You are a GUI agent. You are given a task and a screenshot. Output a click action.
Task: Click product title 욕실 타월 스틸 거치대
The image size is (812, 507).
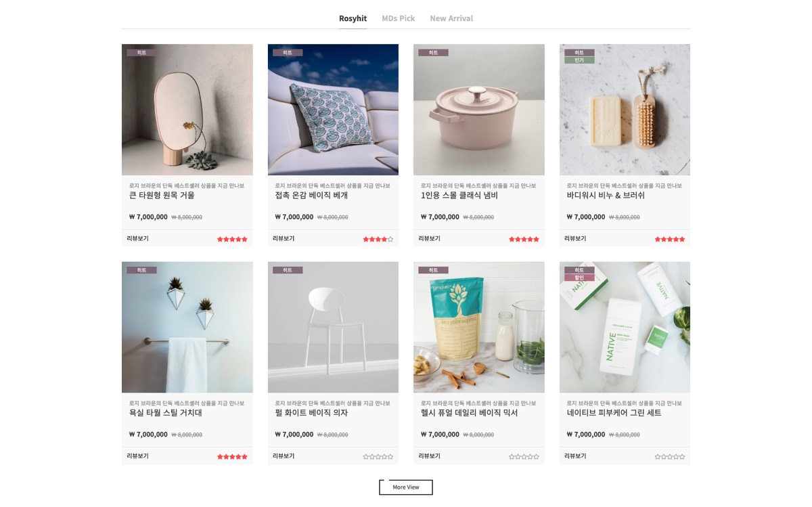tap(165, 413)
